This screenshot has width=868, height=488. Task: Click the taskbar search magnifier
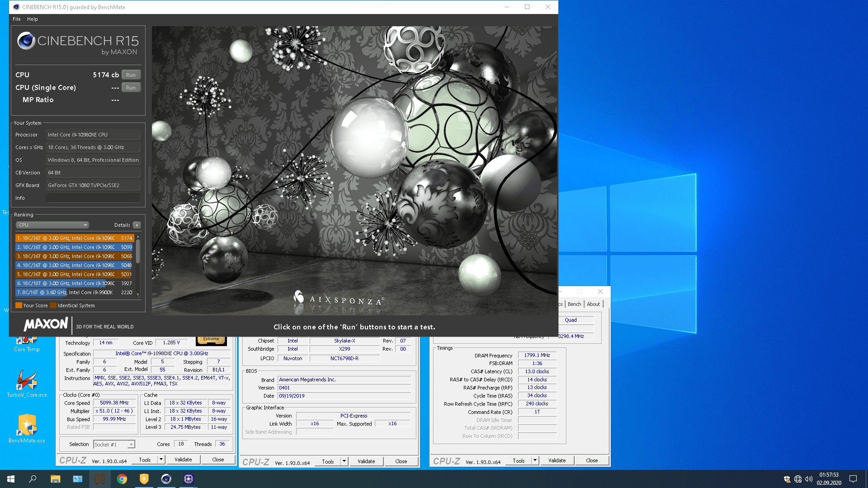(x=33, y=479)
